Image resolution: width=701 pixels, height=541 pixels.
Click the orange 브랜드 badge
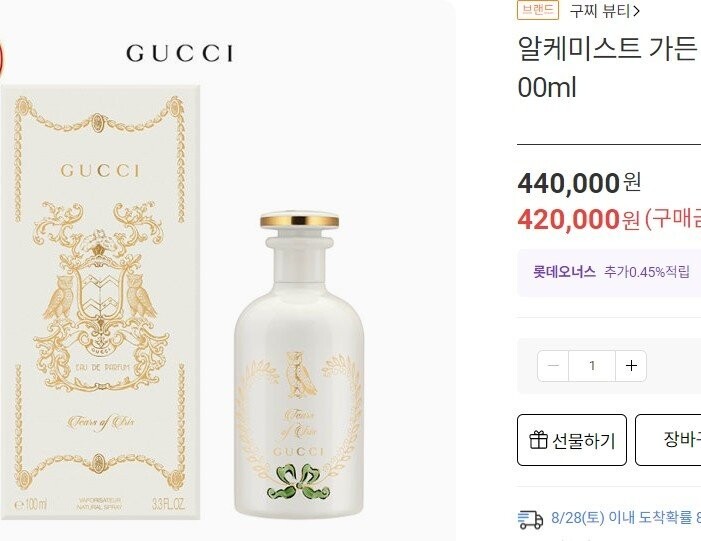538,10
